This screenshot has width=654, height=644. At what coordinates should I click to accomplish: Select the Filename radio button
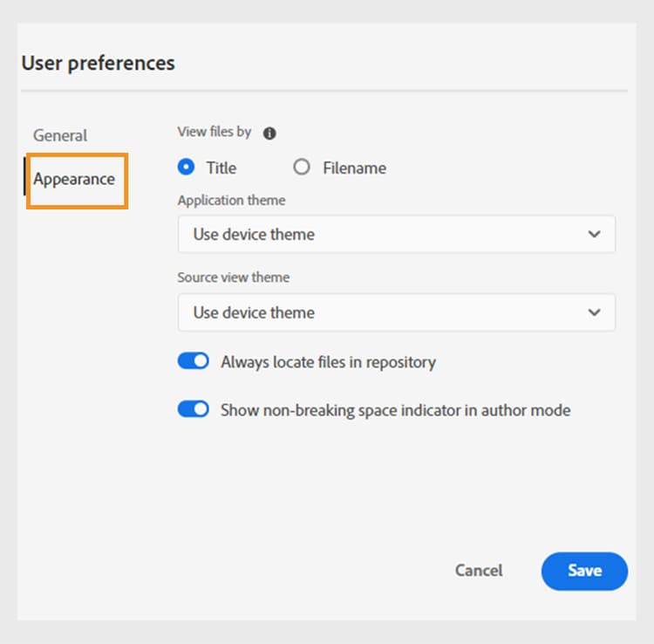coord(301,167)
